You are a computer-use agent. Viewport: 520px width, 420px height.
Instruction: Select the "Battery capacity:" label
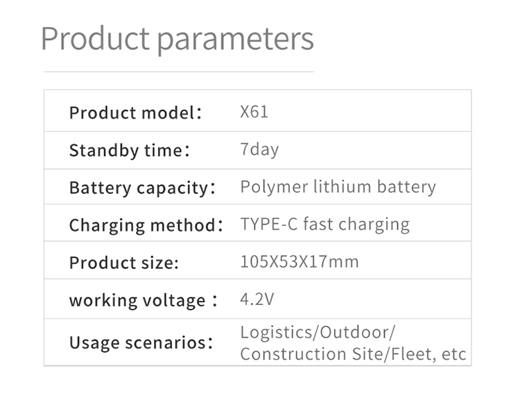(142, 188)
